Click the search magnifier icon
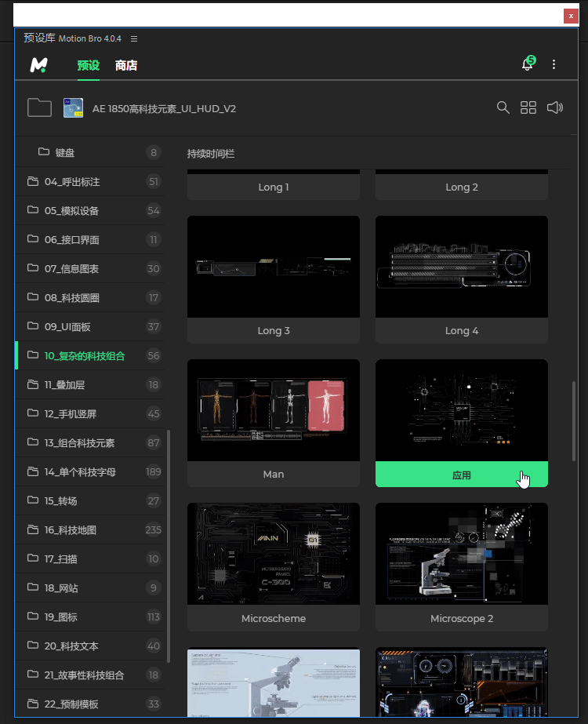The width and height of the screenshot is (588, 724). pos(503,107)
